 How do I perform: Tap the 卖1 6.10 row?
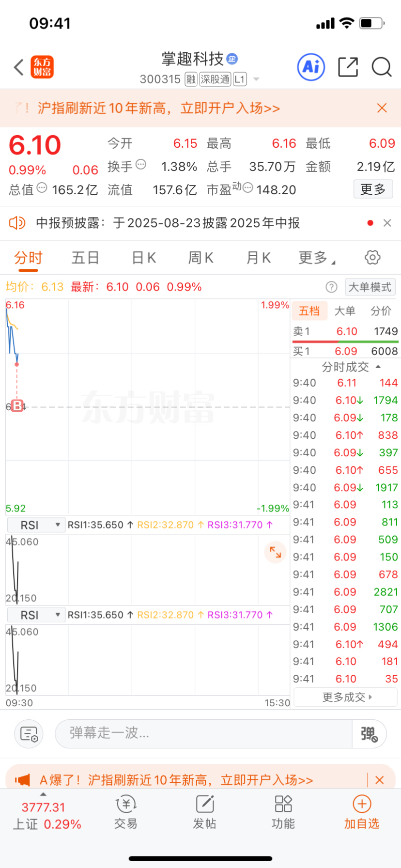coord(345,331)
